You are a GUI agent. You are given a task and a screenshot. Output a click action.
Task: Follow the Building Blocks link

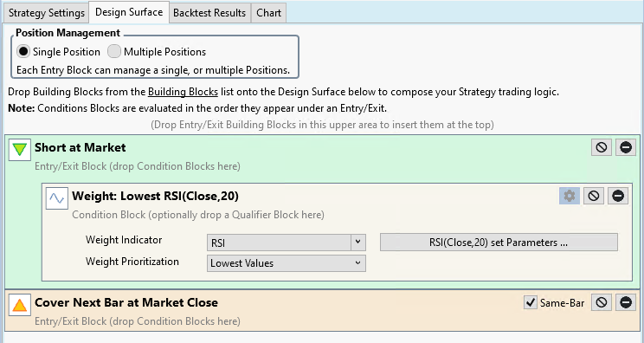point(183,92)
